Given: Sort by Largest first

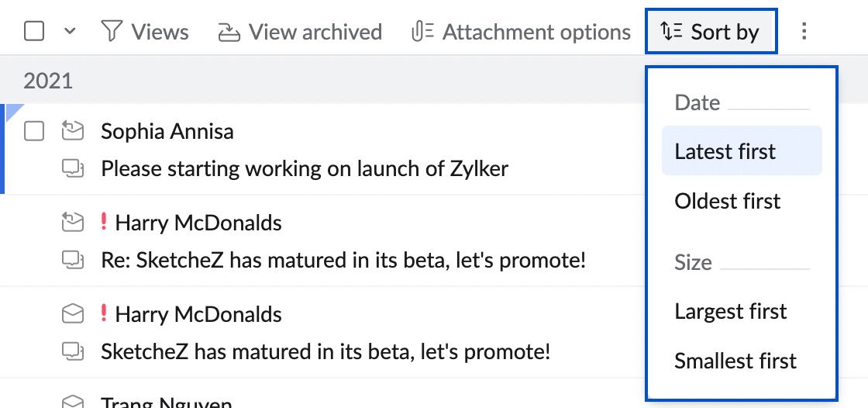Looking at the screenshot, I should coord(730,311).
